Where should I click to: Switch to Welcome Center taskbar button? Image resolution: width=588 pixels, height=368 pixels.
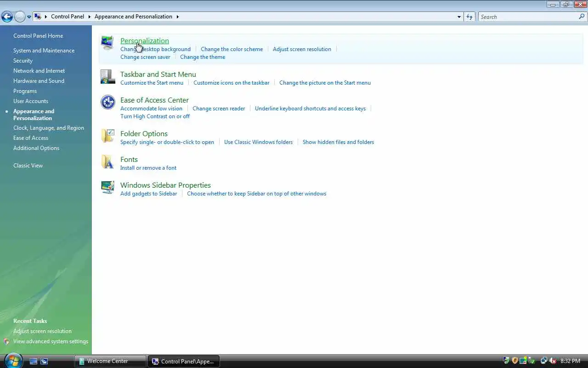(110, 361)
